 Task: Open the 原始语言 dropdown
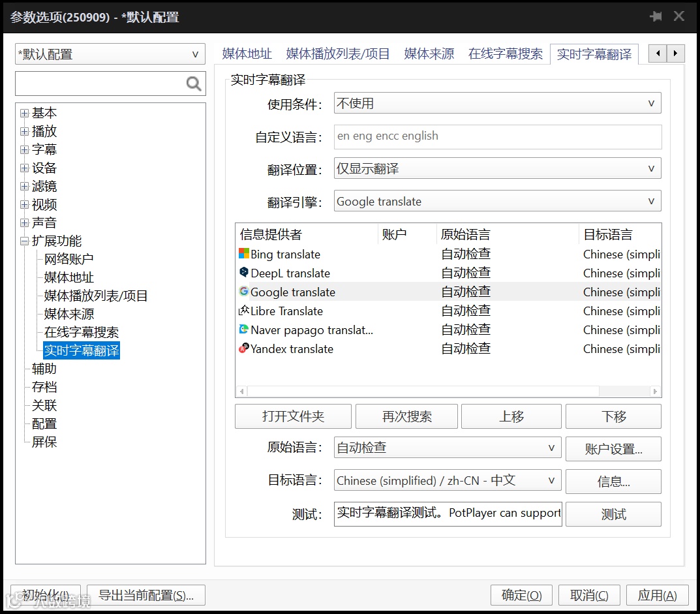pyautogui.click(x=448, y=448)
